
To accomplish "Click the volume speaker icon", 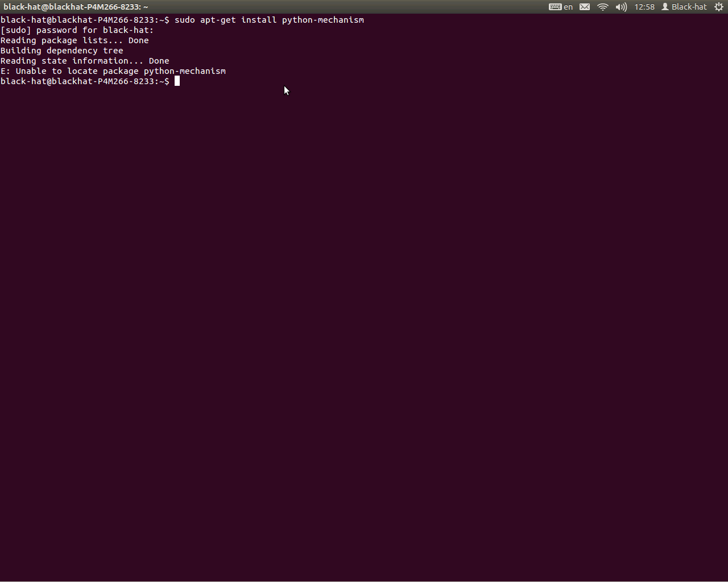I will click(621, 7).
